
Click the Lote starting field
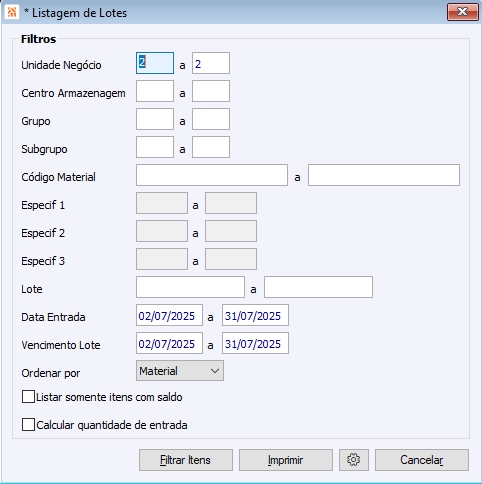tap(190, 287)
